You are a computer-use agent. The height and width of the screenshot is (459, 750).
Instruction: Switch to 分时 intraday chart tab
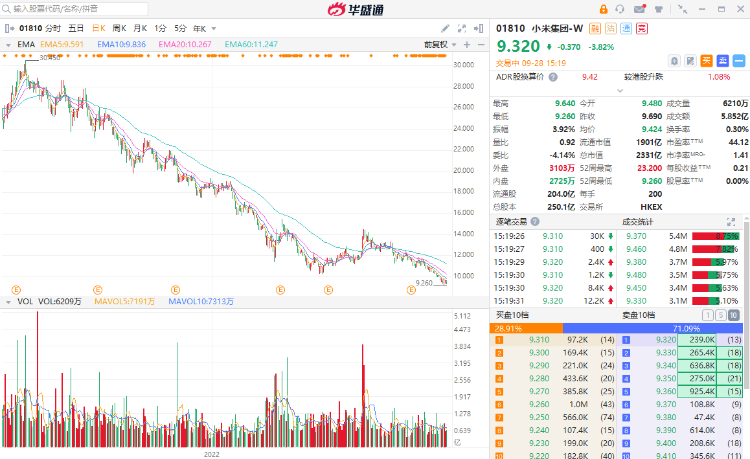click(52, 29)
